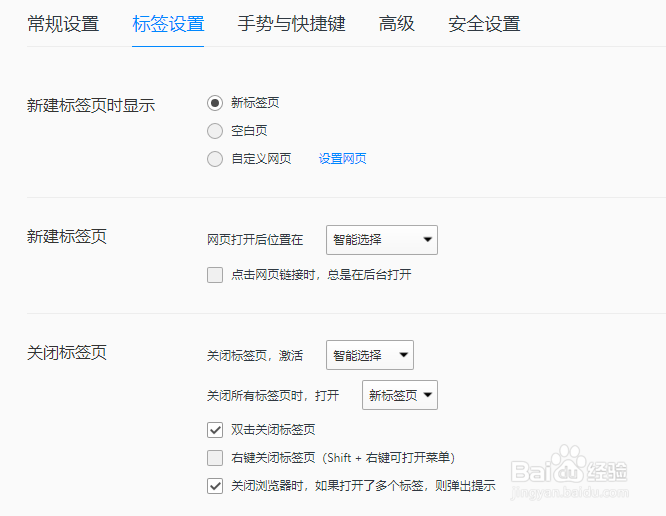Image resolution: width=666 pixels, height=516 pixels.
Task: Enable 右键关闭标签页 checkbox
Action: [x=215, y=458]
